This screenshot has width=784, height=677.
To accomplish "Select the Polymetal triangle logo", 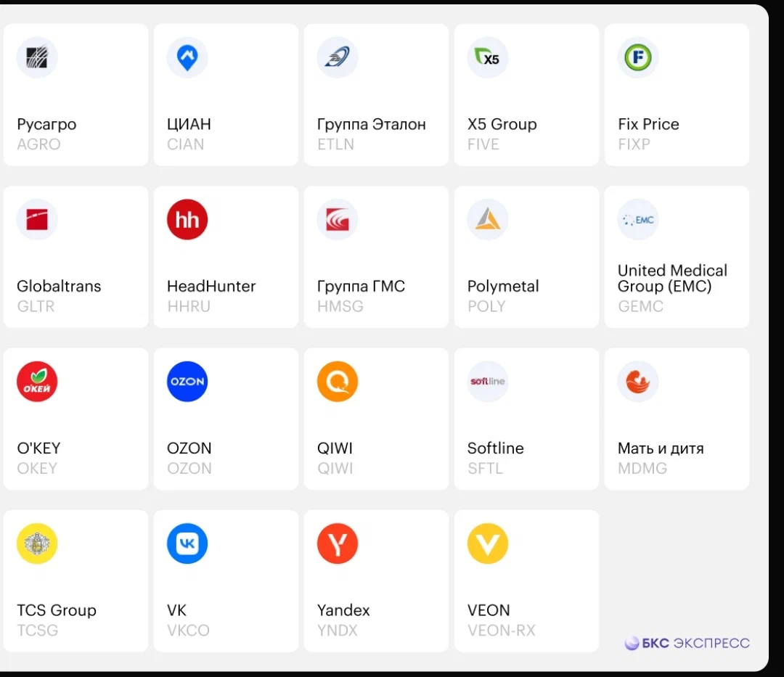I will [488, 219].
